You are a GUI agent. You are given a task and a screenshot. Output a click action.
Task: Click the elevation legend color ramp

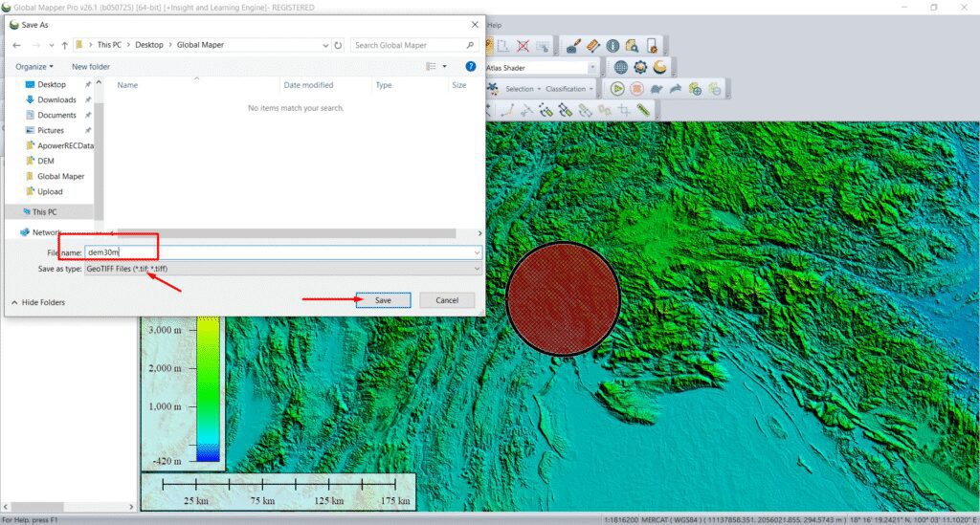click(x=208, y=389)
